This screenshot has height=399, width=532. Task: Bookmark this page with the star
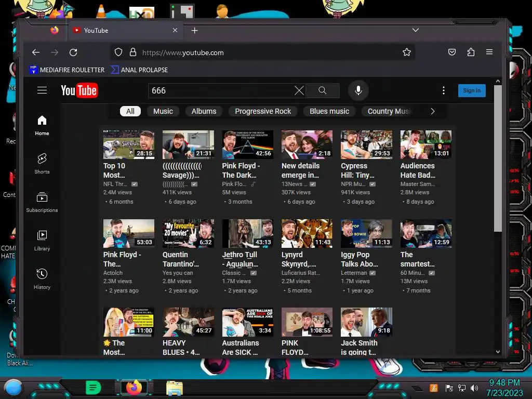point(406,52)
